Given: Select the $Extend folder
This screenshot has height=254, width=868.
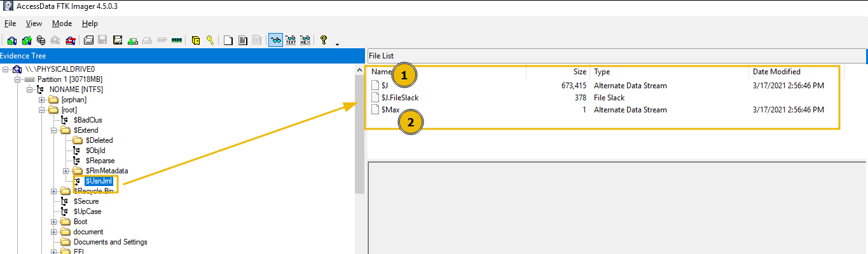Looking at the screenshot, I should pos(86,130).
